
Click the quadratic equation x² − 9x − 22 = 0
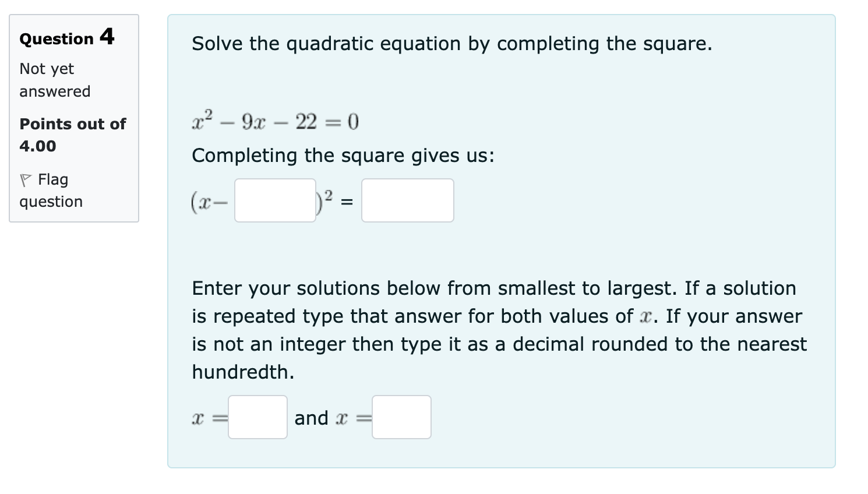pos(274,121)
